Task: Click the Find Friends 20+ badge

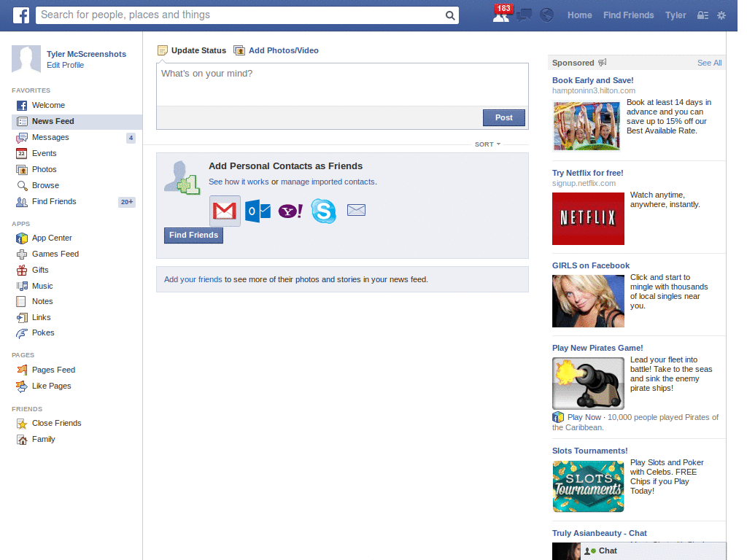Action: click(x=127, y=202)
